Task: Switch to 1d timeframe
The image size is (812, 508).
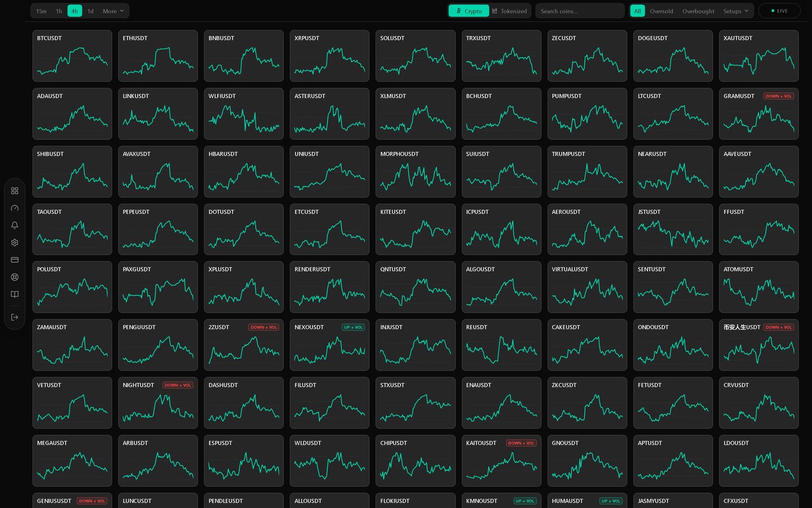Action: click(90, 11)
